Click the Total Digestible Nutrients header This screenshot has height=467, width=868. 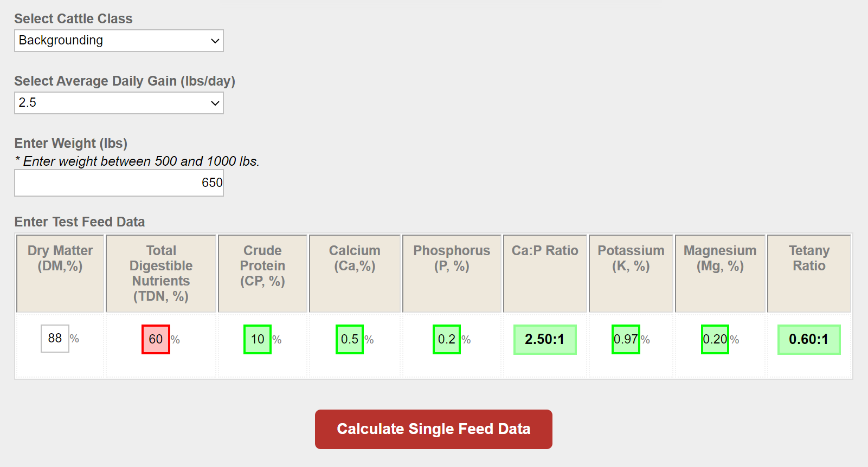(161, 274)
